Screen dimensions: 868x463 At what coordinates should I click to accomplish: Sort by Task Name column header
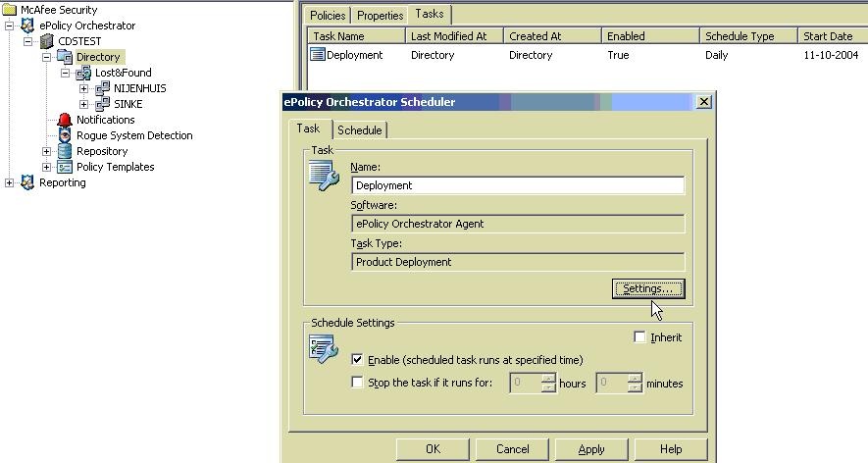[x=356, y=36]
